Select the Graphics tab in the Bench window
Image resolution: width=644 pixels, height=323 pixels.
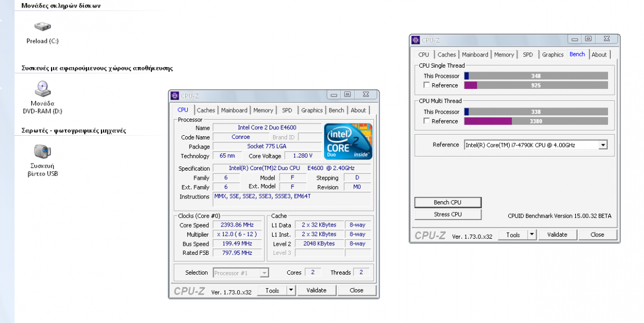point(553,55)
